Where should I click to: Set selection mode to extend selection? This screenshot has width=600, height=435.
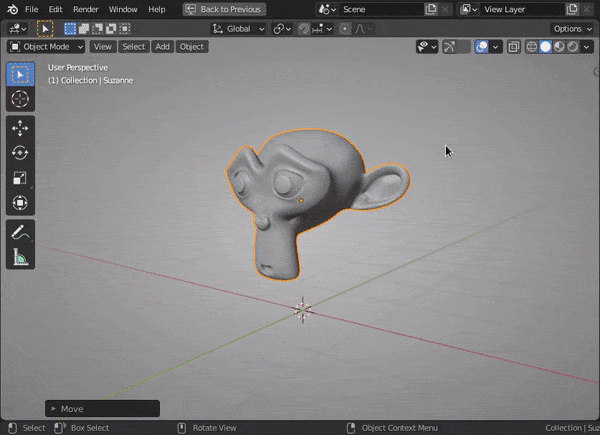point(84,28)
